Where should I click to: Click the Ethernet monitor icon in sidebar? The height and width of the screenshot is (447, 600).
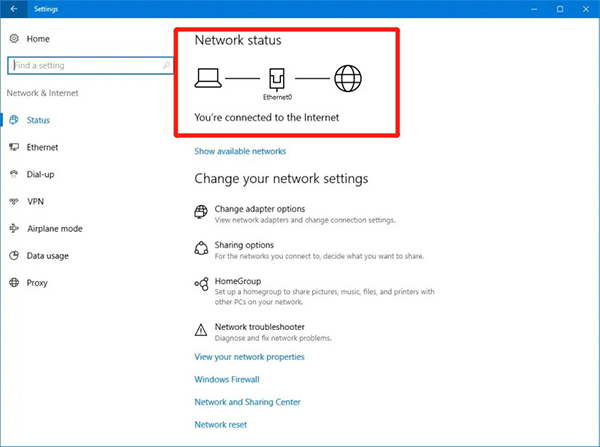tap(14, 147)
